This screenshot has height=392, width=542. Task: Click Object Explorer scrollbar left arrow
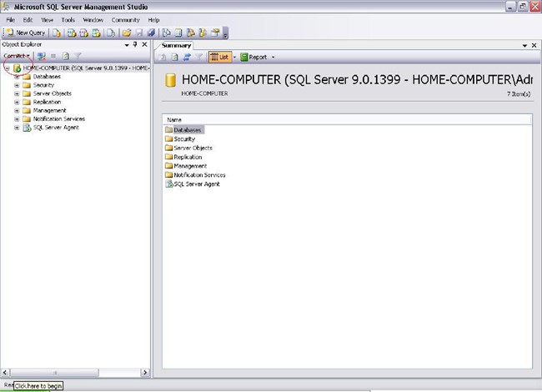[x=5, y=372]
